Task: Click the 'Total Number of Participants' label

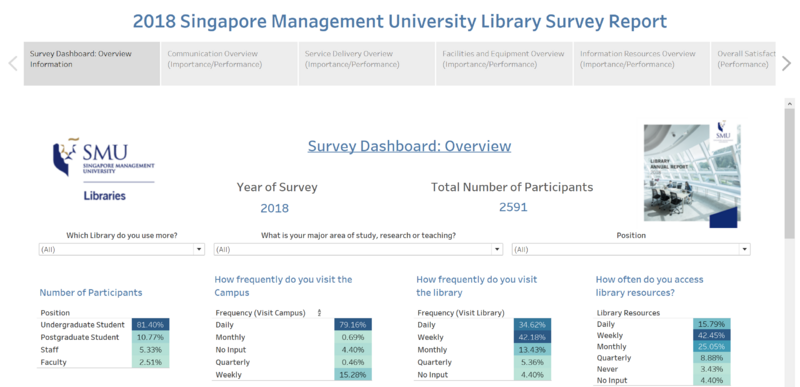Action: click(x=512, y=187)
